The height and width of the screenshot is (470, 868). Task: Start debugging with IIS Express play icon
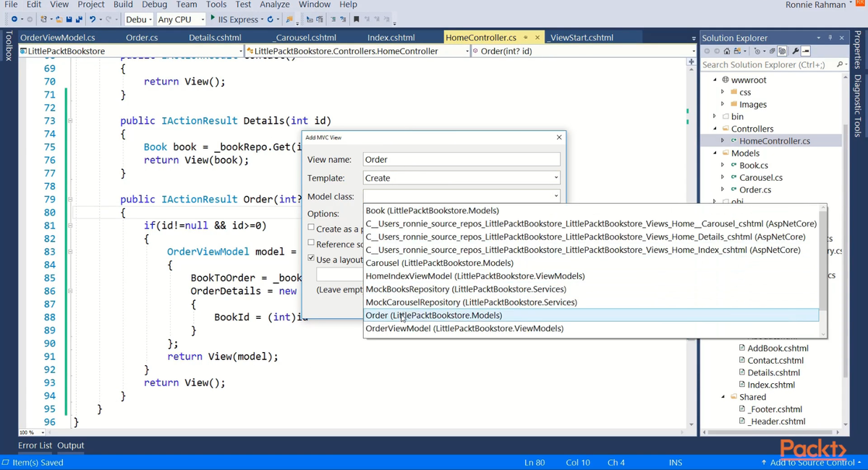pos(213,18)
